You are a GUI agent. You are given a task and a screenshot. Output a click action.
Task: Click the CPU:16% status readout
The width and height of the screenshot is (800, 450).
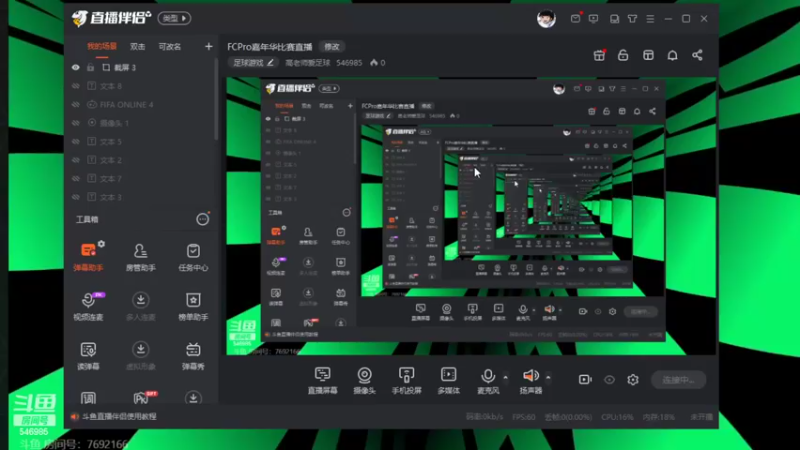click(x=617, y=417)
